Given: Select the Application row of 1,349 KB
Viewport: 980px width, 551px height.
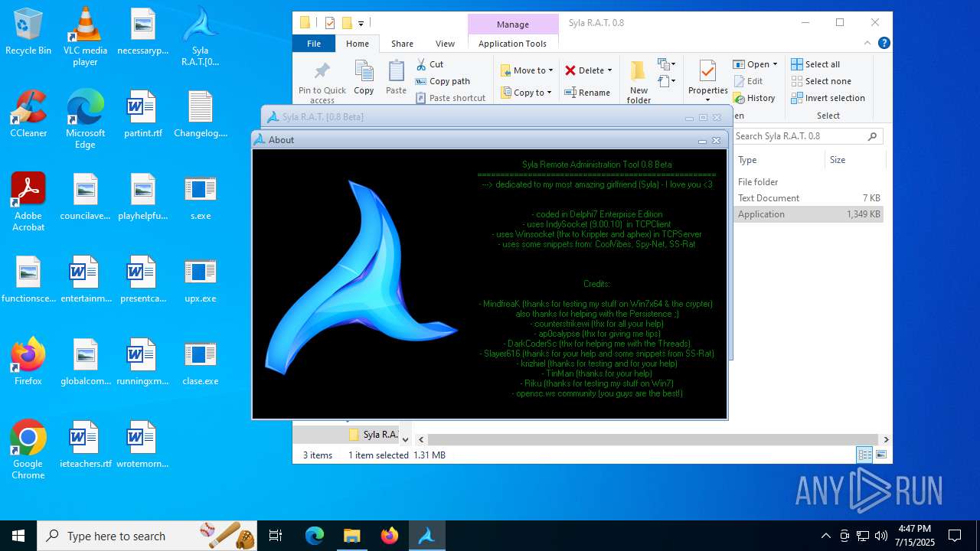Looking at the screenshot, I should point(808,214).
